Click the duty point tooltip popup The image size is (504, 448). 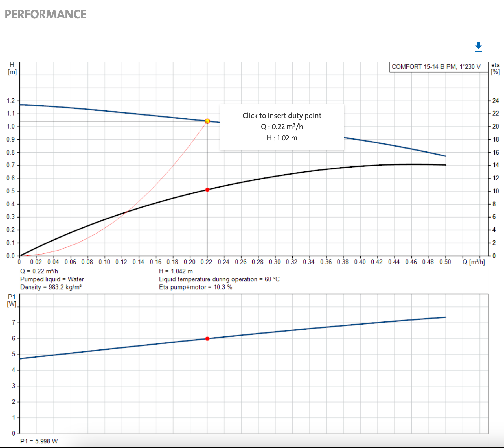282,127
